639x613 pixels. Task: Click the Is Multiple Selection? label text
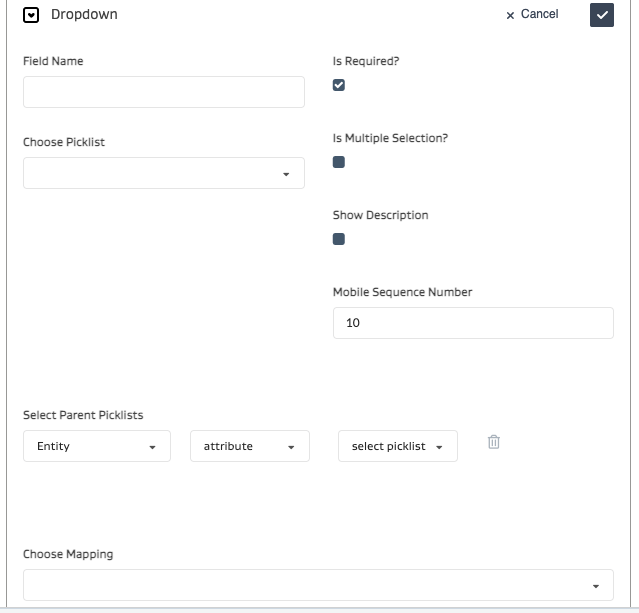(390, 138)
